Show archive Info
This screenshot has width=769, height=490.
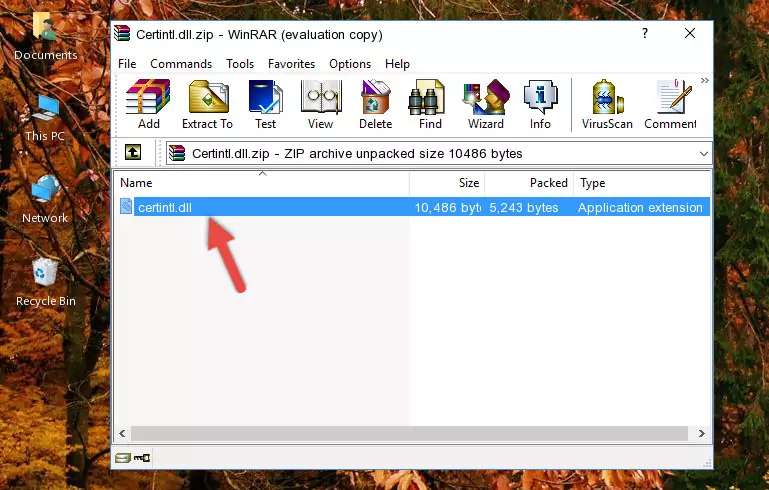[540, 104]
